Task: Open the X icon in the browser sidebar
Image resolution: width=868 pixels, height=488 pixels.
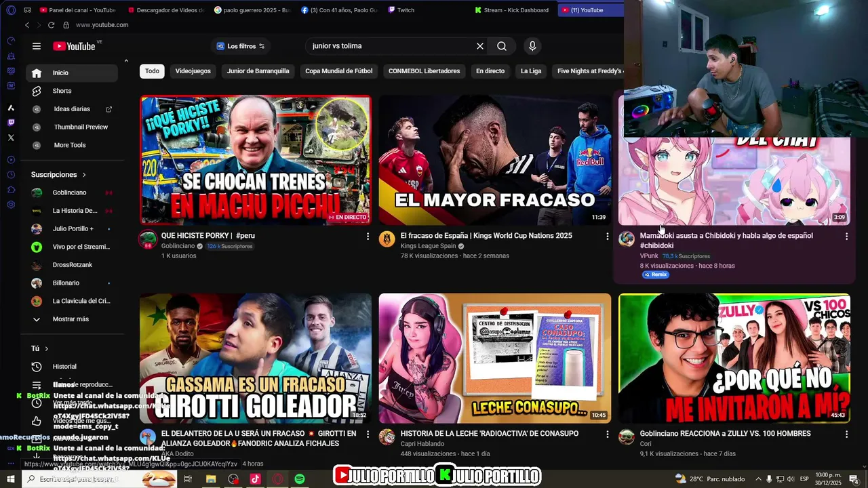Action: click(11, 138)
